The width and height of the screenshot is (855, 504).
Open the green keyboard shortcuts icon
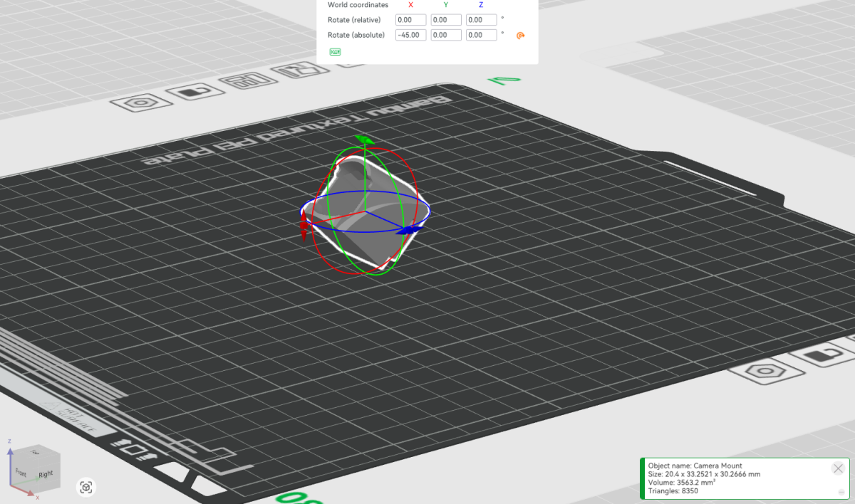coord(335,52)
